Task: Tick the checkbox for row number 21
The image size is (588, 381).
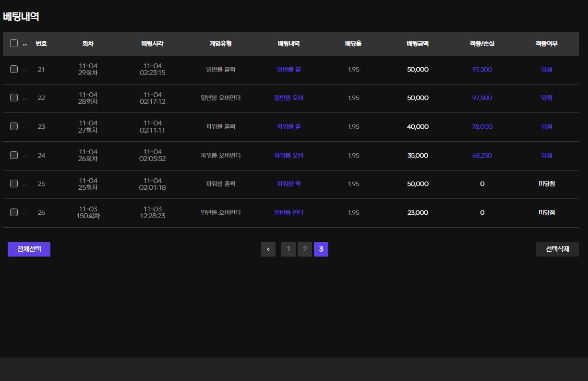Action: [x=14, y=69]
